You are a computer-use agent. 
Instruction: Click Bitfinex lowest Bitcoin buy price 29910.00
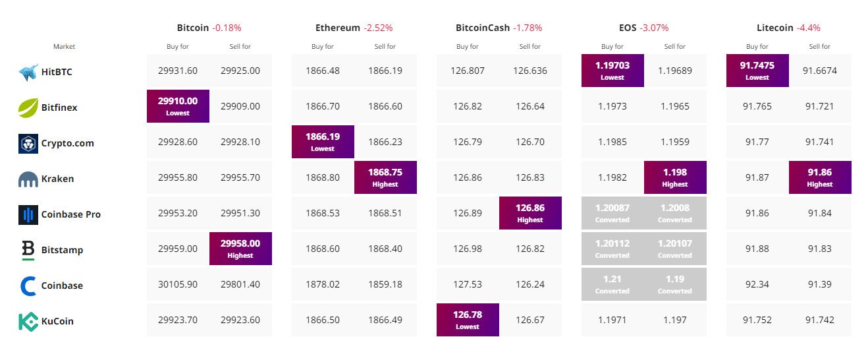click(178, 106)
